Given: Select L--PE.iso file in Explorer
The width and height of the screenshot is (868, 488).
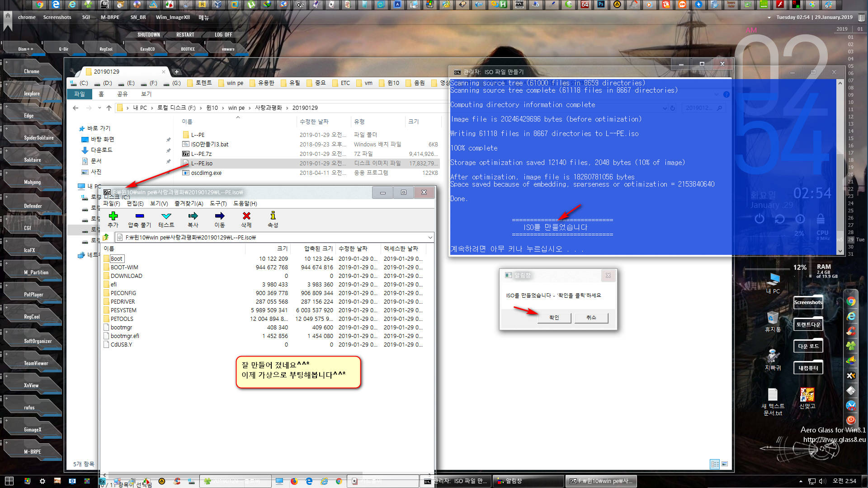Looking at the screenshot, I should point(202,164).
